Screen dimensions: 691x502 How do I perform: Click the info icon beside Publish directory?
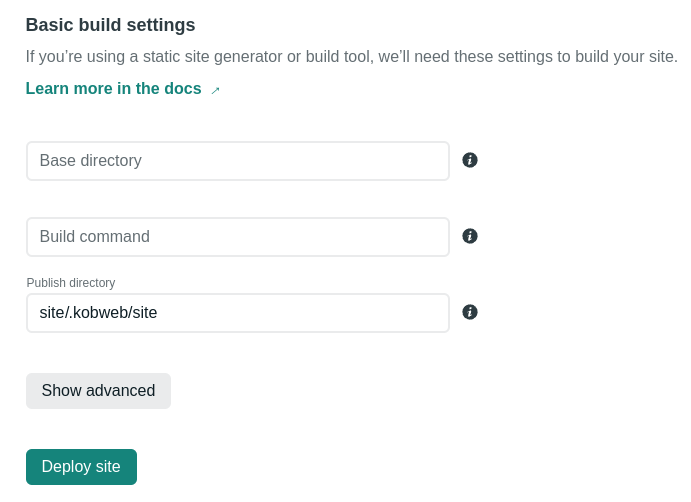470,312
